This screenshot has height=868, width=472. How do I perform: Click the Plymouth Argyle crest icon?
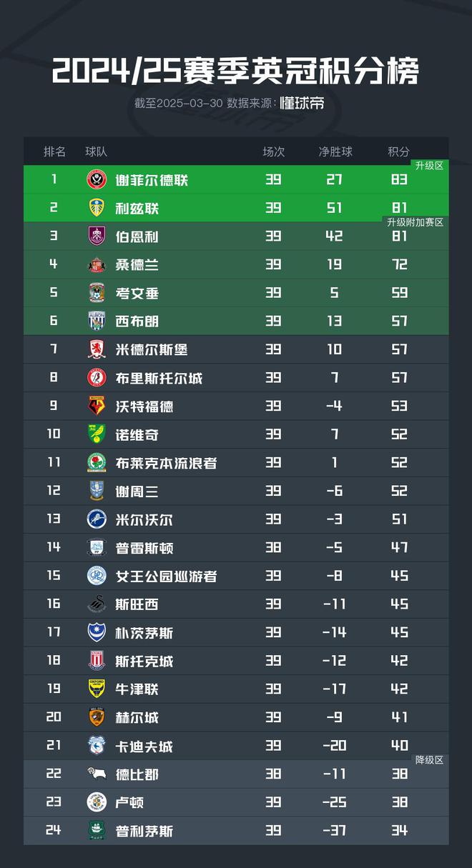tap(97, 831)
